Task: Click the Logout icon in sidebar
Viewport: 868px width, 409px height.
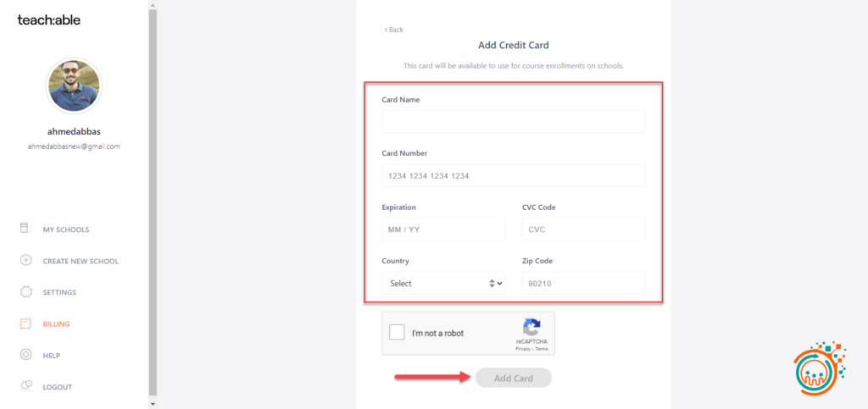Action: pyautogui.click(x=25, y=386)
